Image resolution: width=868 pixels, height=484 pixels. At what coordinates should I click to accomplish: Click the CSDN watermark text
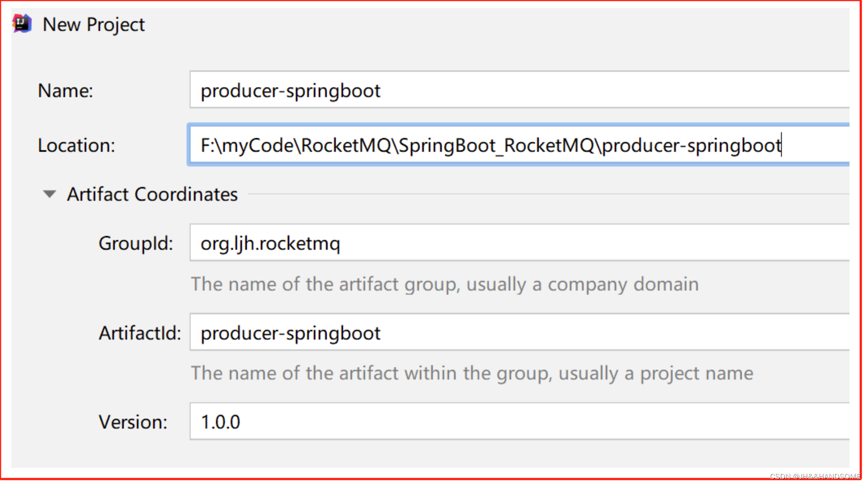[x=815, y=476]
